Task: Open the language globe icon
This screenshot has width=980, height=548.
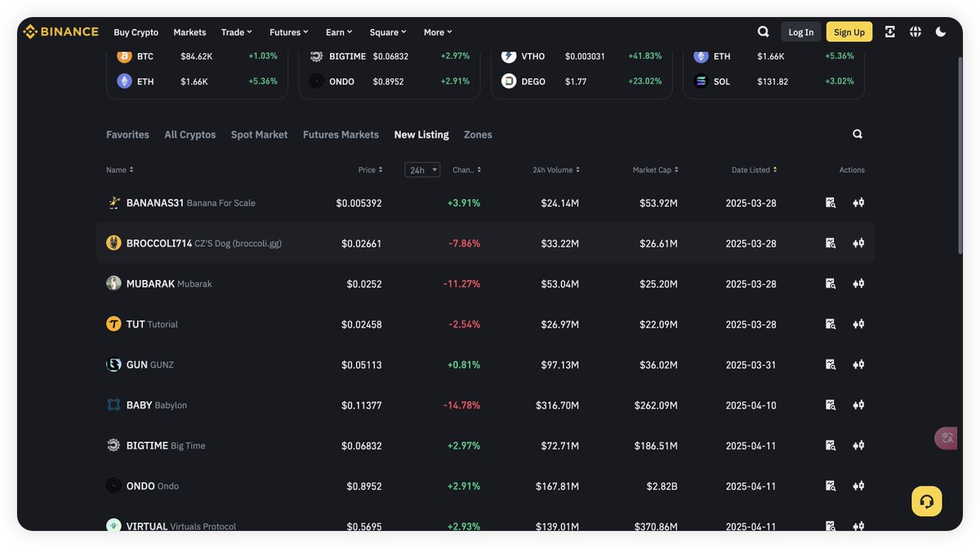Action: [x=915, y=32]
